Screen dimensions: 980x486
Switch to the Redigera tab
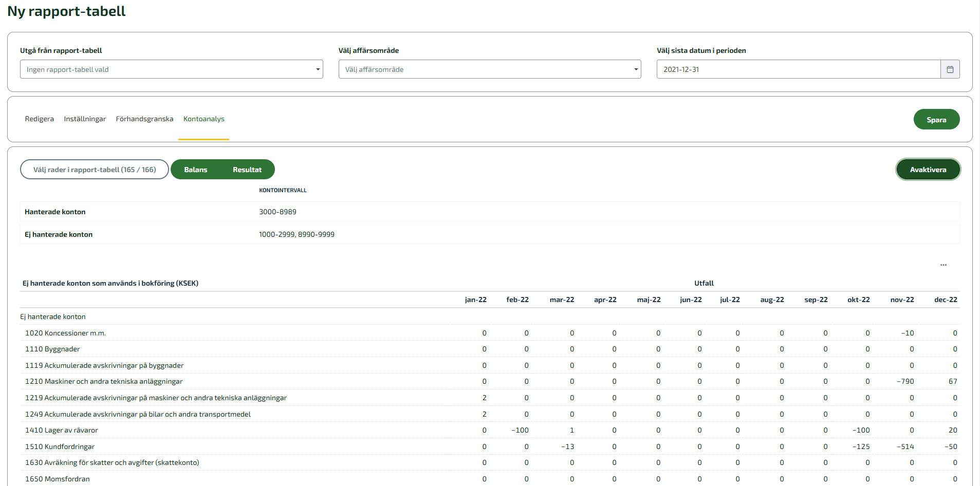point(40,119)
